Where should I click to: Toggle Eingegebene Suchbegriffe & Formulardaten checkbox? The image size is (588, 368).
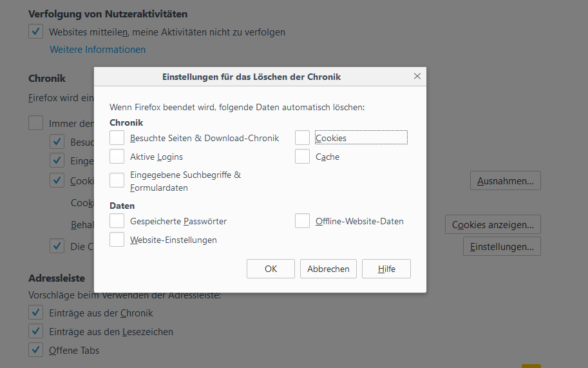point(117,180)
